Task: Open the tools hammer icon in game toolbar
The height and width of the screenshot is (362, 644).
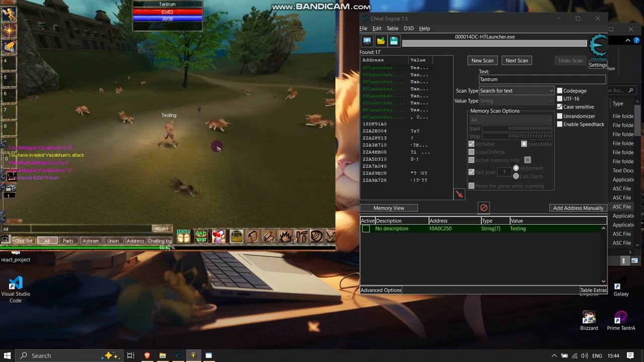Action: click(x=301, y=236)
